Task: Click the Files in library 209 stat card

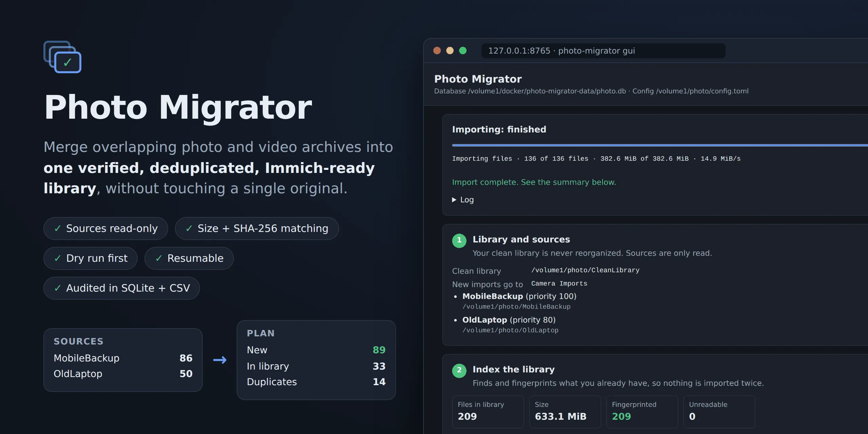Action: click(488, 412)
